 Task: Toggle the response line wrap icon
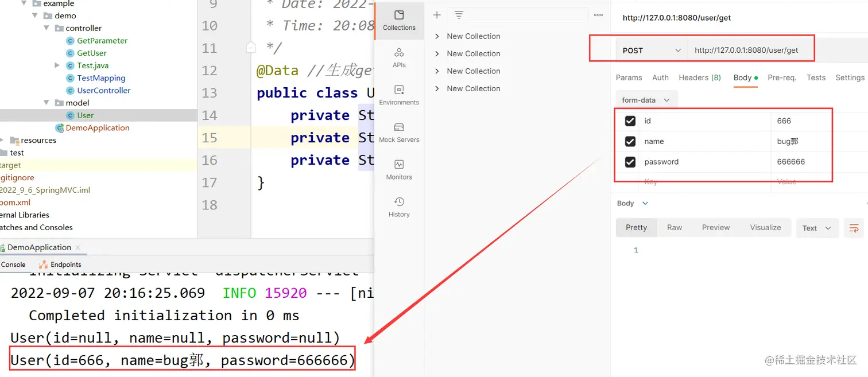[854, 228]
